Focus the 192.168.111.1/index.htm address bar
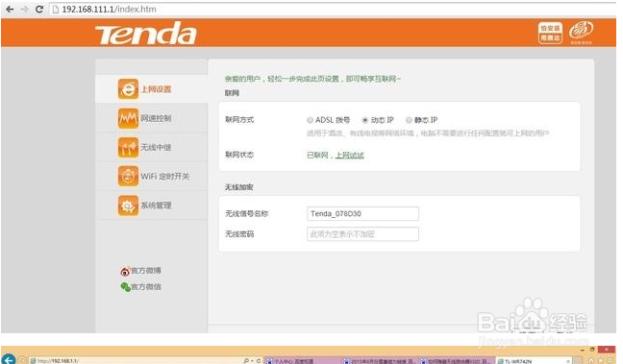This screenshot has width=623, height=364. [x=334, y=9]
